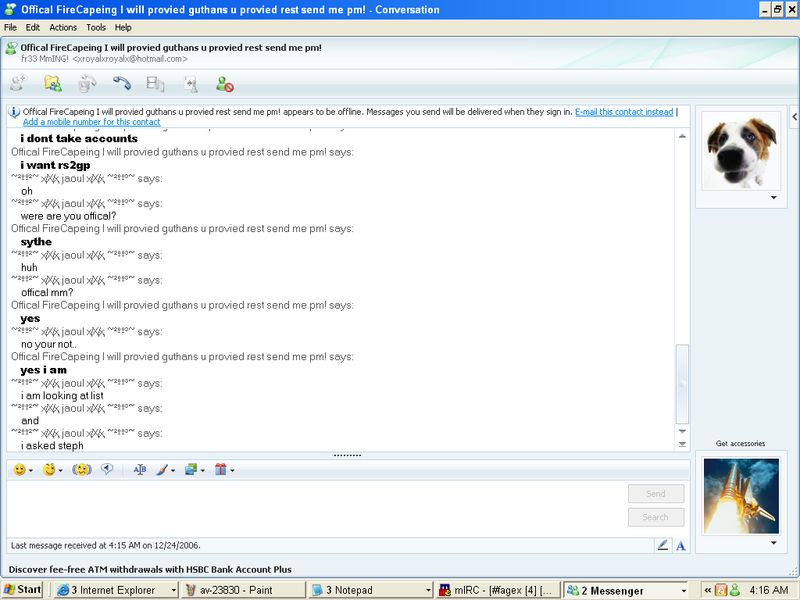Click the dog display picture
The height and width of the screenshot is (600, 800).
(x=741, y=151)
